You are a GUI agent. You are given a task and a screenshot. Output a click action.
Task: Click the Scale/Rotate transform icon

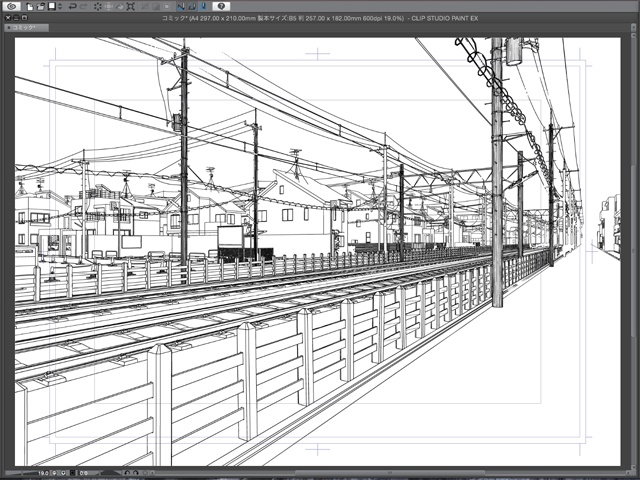pyautogui.click(x=130, y=6)
